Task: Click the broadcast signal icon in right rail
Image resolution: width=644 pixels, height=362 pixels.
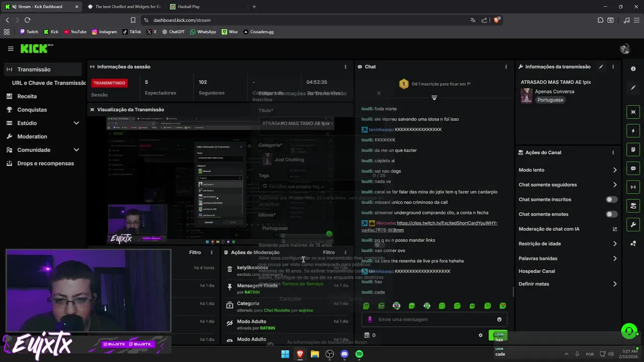Action: pyautogui.click(x=633, y=187)
